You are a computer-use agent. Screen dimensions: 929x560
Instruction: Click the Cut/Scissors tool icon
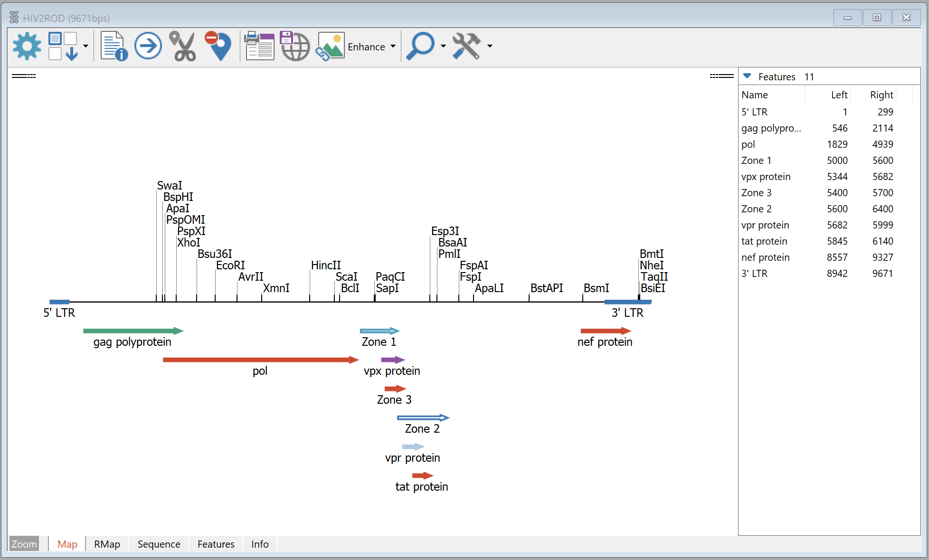click(x=184, y=47)
